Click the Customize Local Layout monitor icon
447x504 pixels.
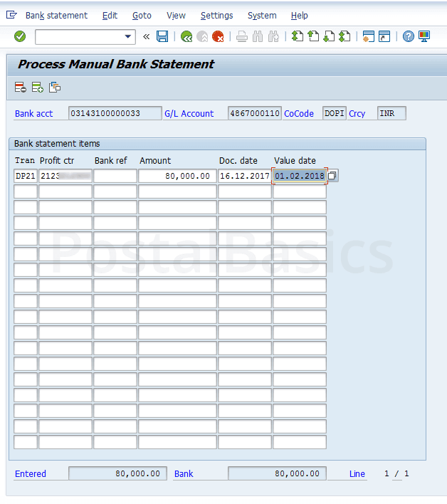click(x=424, y=36)
